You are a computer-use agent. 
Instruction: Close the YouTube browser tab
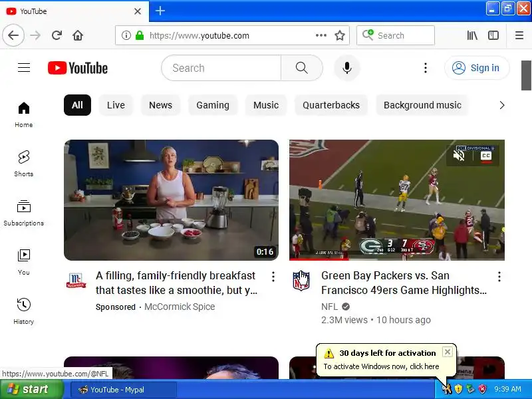coord(138,11)
